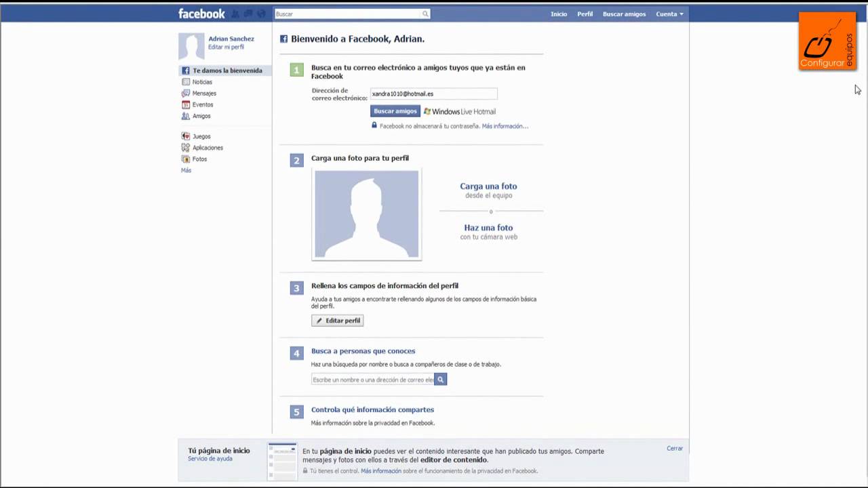Open Noticias in the sidebar

[202, 82]
